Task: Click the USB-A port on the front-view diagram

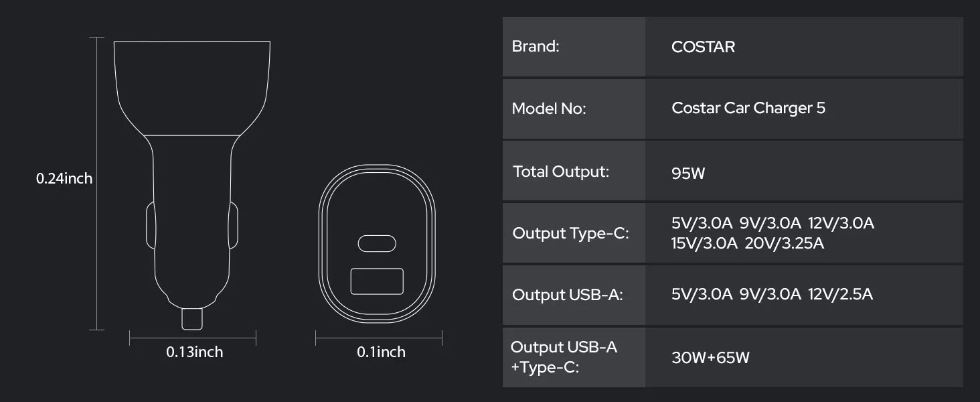Action: coord(377,281)
